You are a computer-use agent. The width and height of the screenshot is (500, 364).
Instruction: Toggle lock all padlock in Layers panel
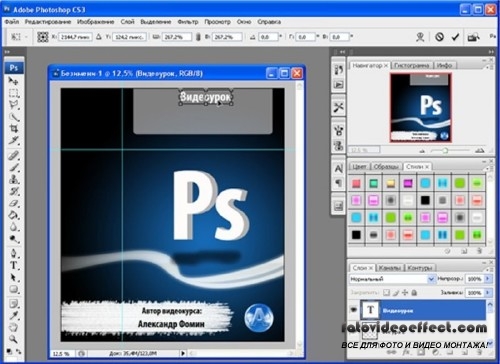[414, 293]
